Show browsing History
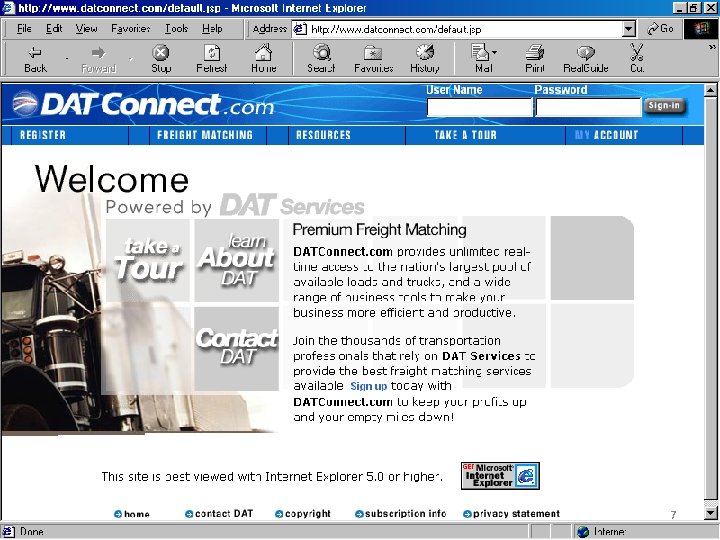Viewport: 720px width, 540px height. pyautogui.click(x=425, y=59)
